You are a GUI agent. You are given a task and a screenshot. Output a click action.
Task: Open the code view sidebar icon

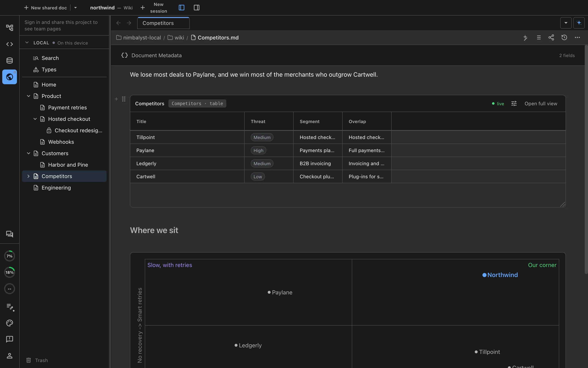click(9, 44)
